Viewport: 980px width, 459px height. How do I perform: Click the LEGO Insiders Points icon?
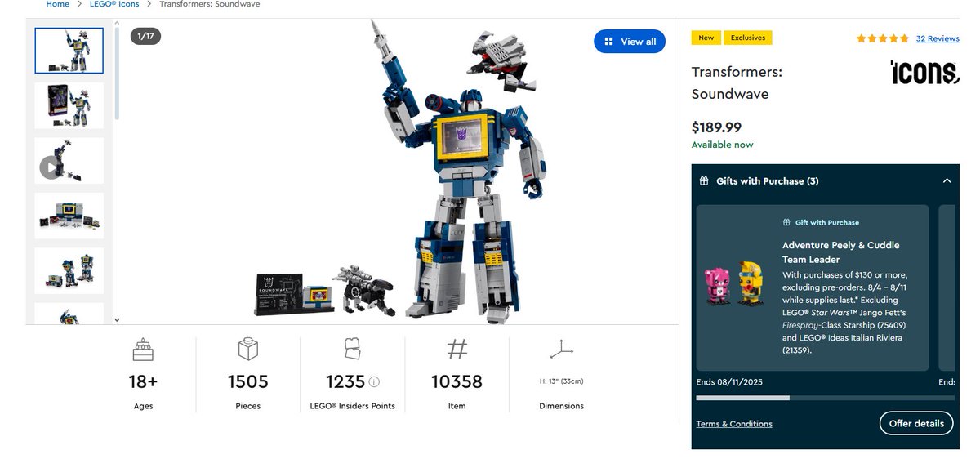point(353,349)
